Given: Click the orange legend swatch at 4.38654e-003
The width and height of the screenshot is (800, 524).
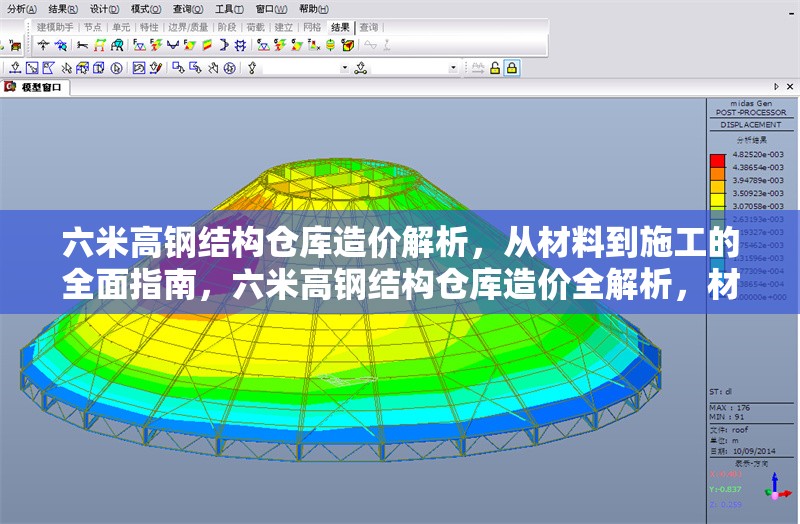Looking at the screenshot, I should [717, 173].
